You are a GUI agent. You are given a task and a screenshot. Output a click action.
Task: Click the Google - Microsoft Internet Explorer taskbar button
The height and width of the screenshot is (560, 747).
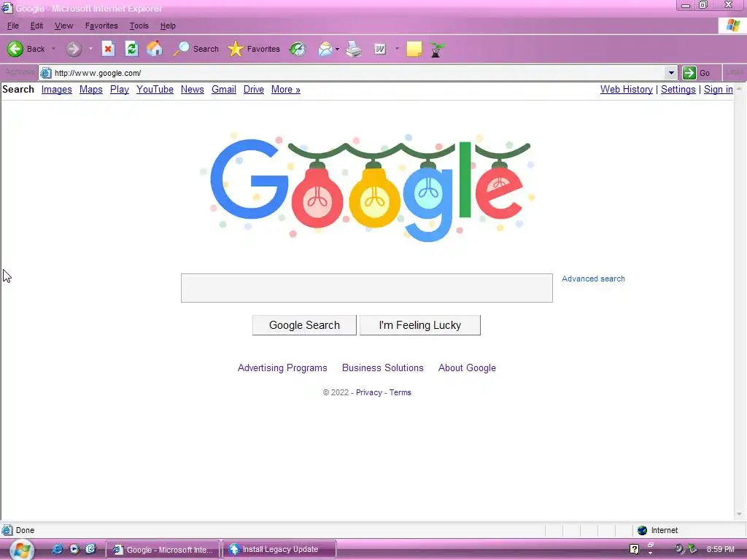163,550
